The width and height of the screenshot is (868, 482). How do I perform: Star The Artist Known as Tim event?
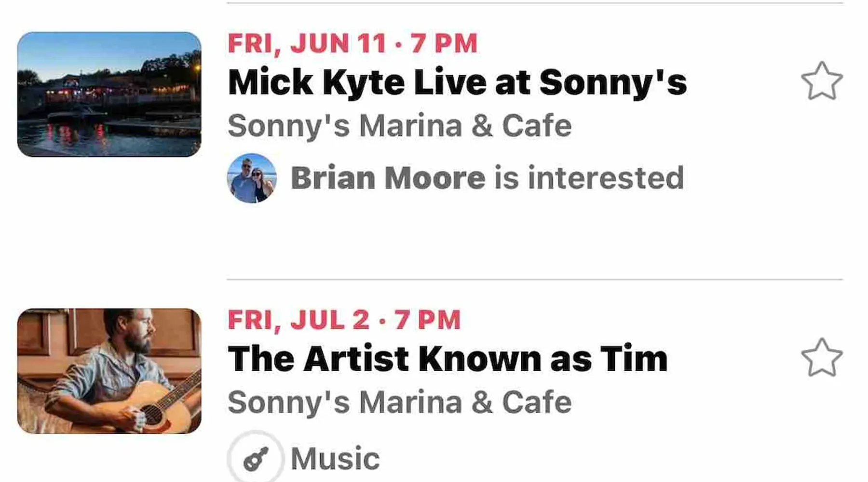[822, 358]
